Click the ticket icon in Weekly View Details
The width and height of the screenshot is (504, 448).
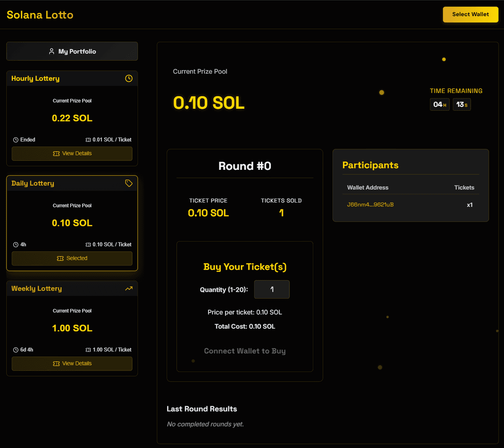(56, 364)
